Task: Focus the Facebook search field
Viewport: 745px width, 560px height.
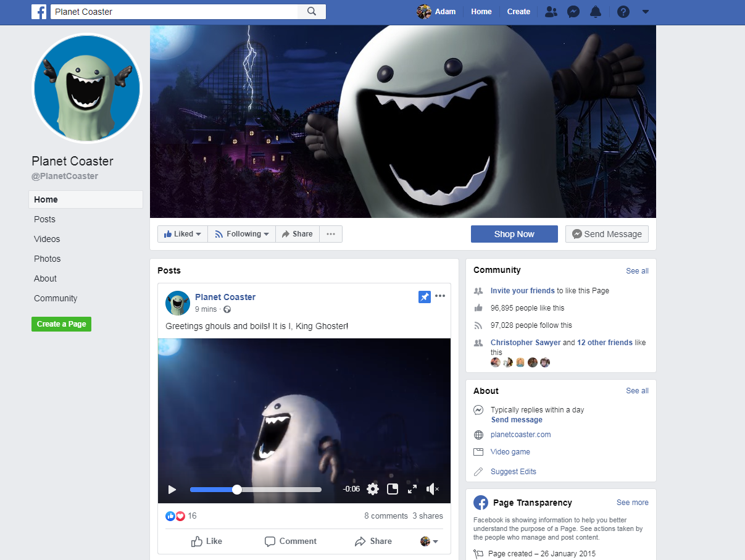Action: click(174, 12)
